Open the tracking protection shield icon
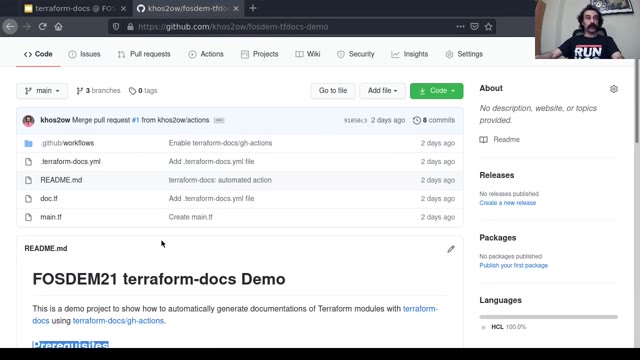The height and width of the screenshot is (360, 640). 116,27
